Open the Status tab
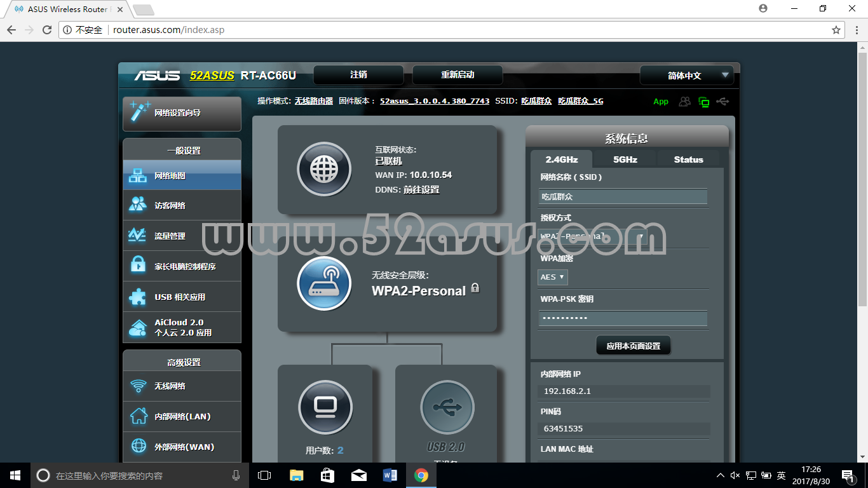The height and width of the screenshot is (488, 868). pyautogui.click(x=689, y=159)
